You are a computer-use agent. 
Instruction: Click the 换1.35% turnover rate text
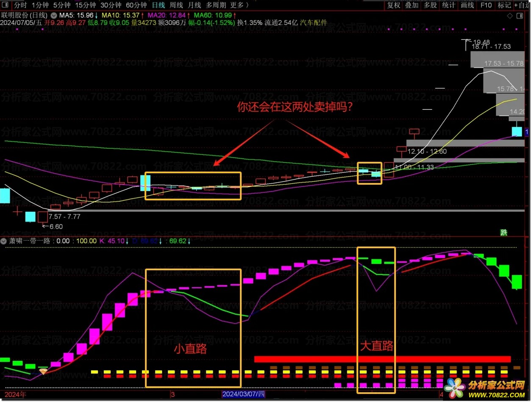click(250, 22)
